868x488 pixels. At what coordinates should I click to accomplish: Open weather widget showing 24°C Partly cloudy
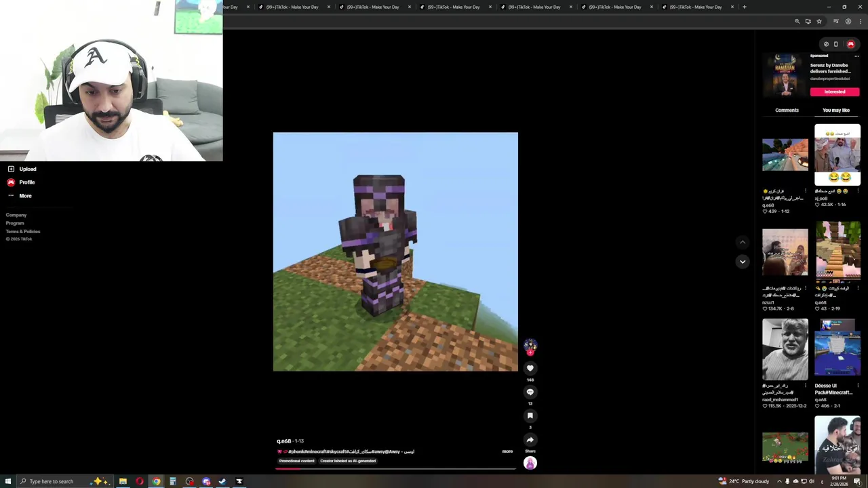pos(744,481)
